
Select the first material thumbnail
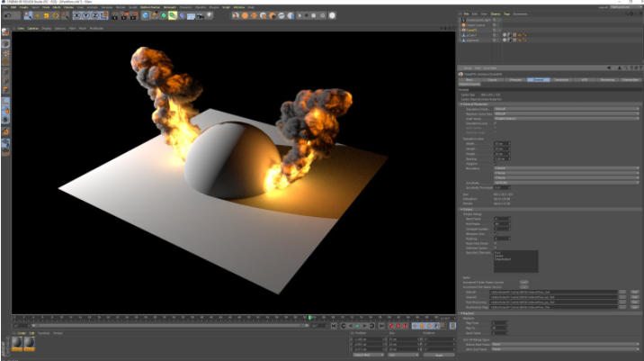pos(17,343)
